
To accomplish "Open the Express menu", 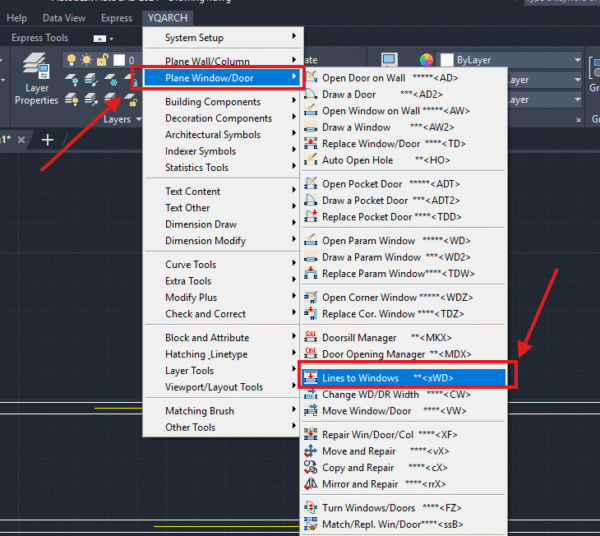I will pyautogui.click(x=116, y=18).
